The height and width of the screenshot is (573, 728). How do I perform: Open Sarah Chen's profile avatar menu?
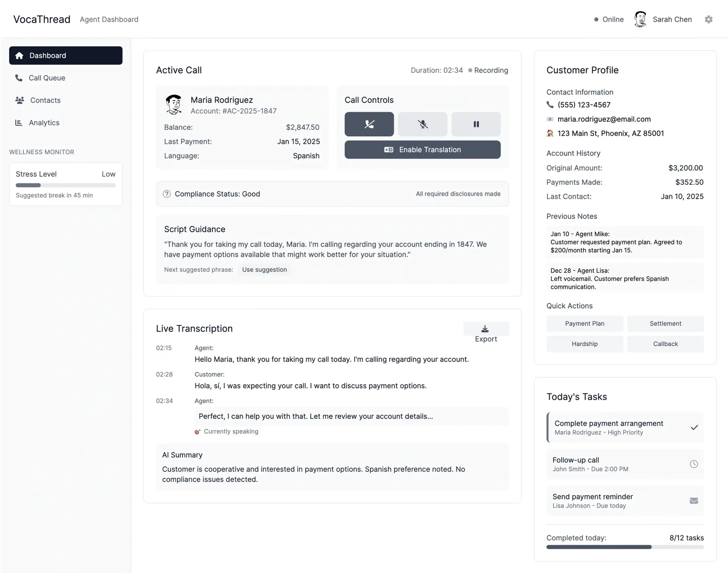pyautogui.click(x=641, y=19)
